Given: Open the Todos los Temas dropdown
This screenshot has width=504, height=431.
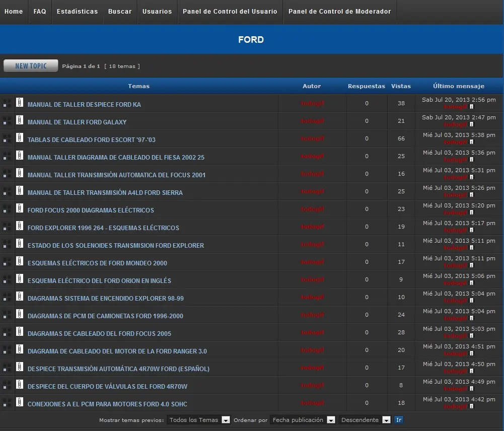Looking at the screenshot, I should 198,420.
